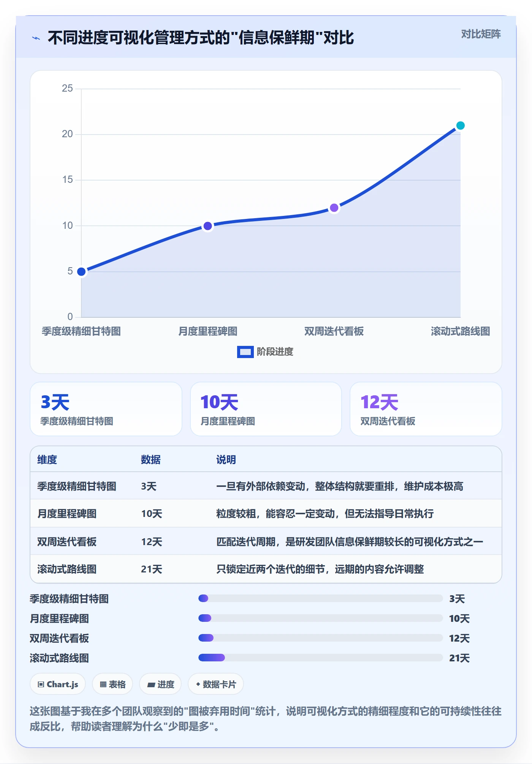This screenshot has width=532, height=764.
Task: Click the 季度级精细甘特图 data point on chart
Action: (81, 271)
